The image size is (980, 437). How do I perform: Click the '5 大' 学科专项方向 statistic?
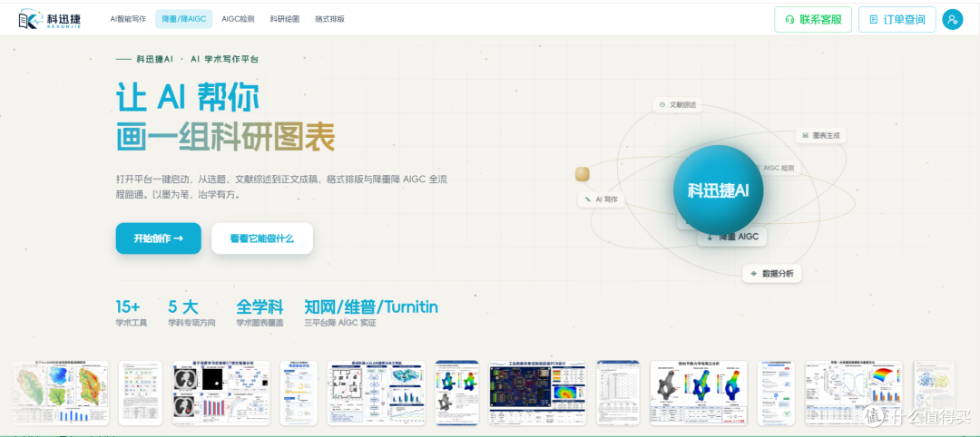[191, 314]
